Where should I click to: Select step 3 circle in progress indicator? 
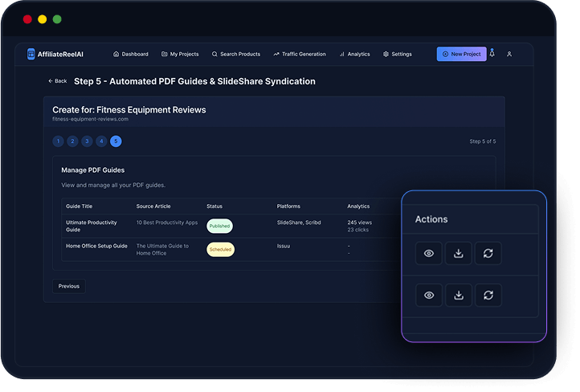(87, 141)
